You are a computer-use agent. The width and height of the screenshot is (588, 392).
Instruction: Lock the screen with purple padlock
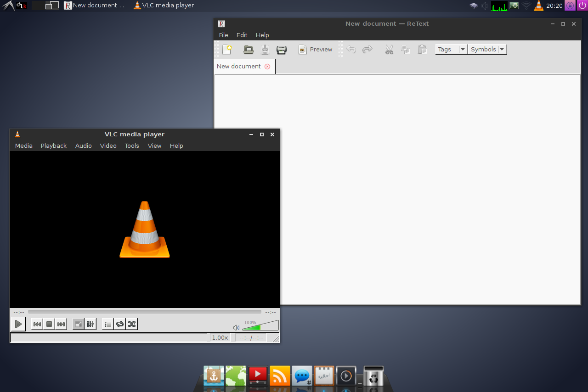coord(570,6)
